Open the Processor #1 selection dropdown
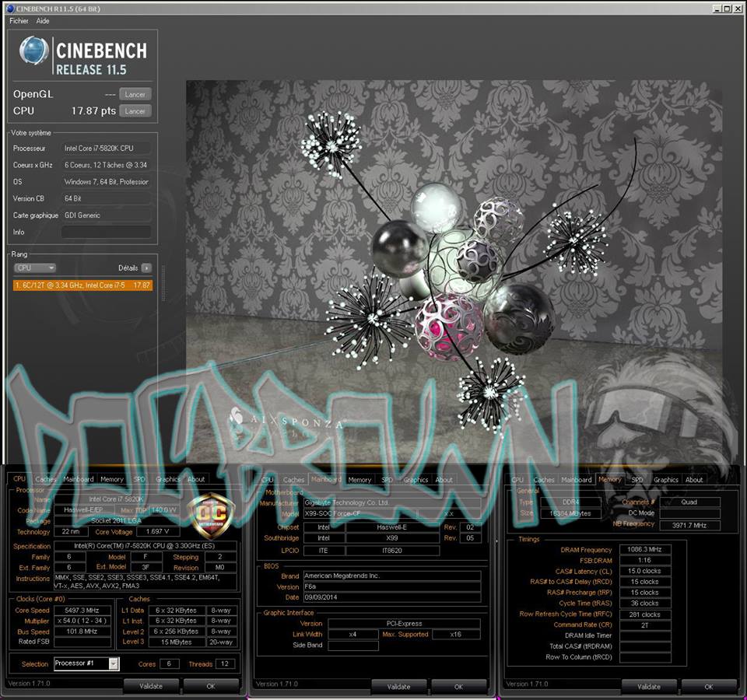747x700 pixels. 86,663
